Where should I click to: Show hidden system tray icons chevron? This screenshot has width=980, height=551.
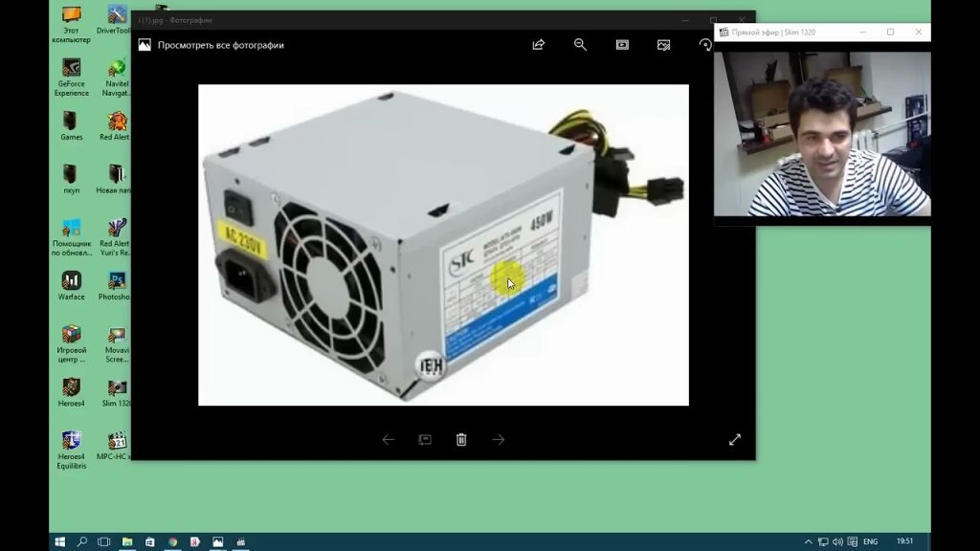point(809,541)
